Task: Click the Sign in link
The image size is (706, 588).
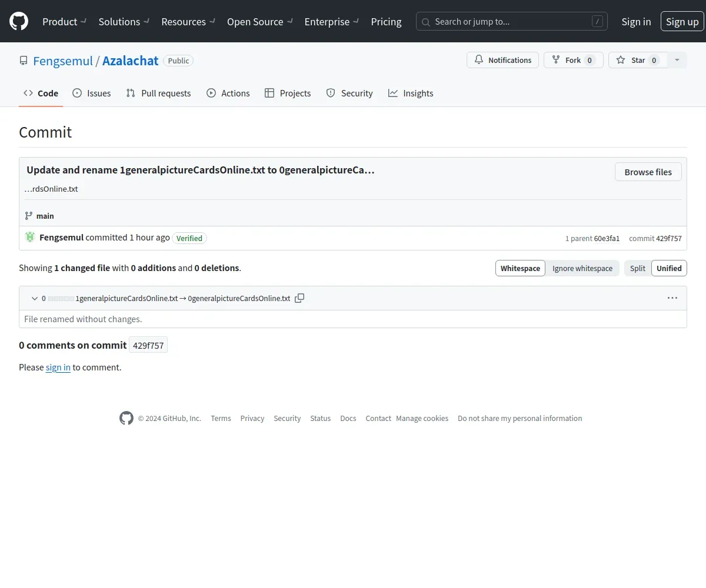Action: coord(636,22)
